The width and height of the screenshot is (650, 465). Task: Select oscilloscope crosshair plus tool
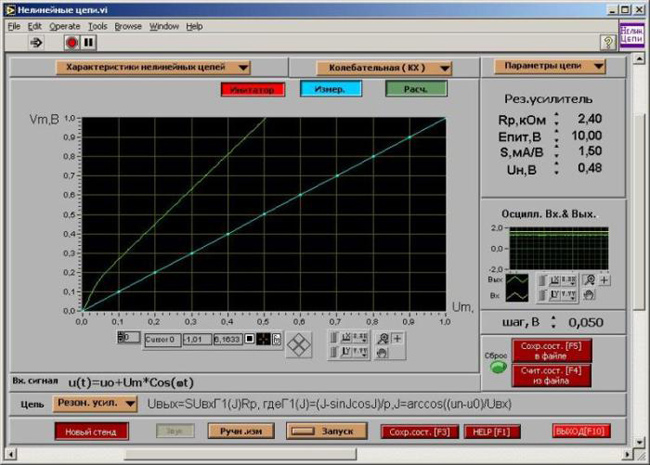click(604, 281)
